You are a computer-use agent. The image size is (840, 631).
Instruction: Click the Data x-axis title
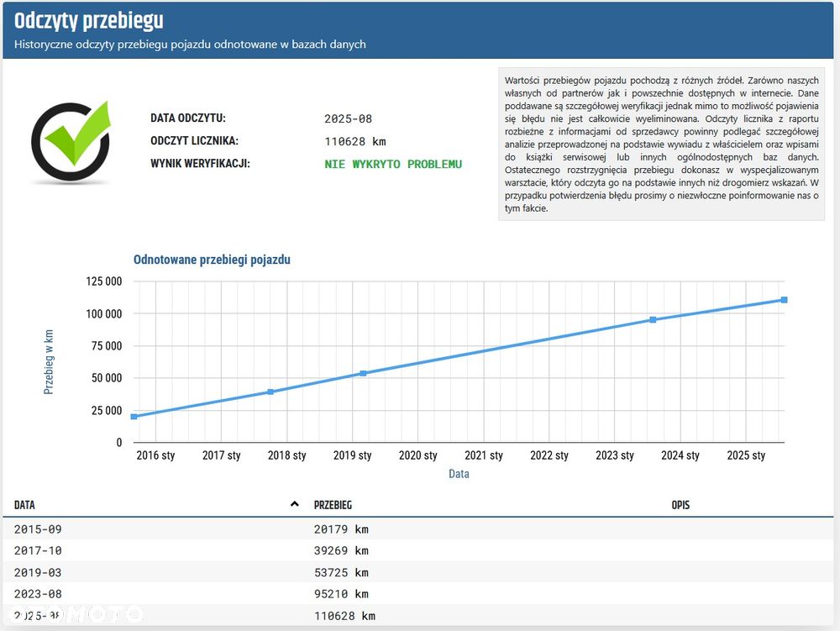click(459, 474)
